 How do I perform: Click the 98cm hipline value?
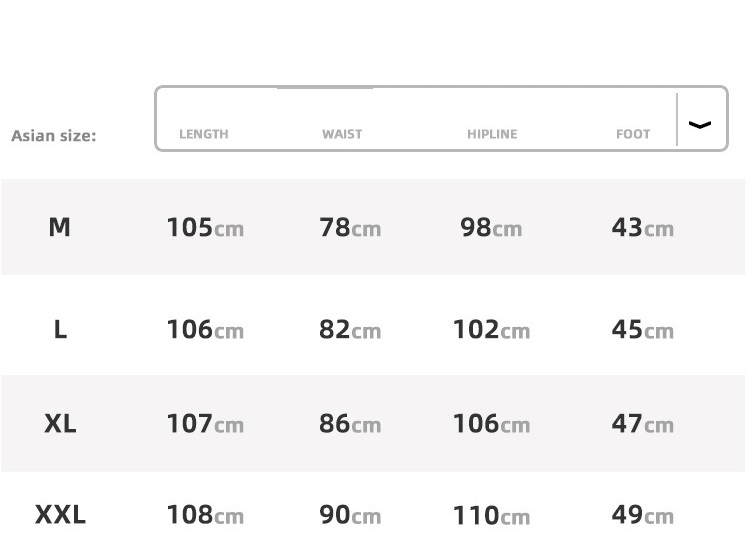pyautogui.click(x=491, y=228)
